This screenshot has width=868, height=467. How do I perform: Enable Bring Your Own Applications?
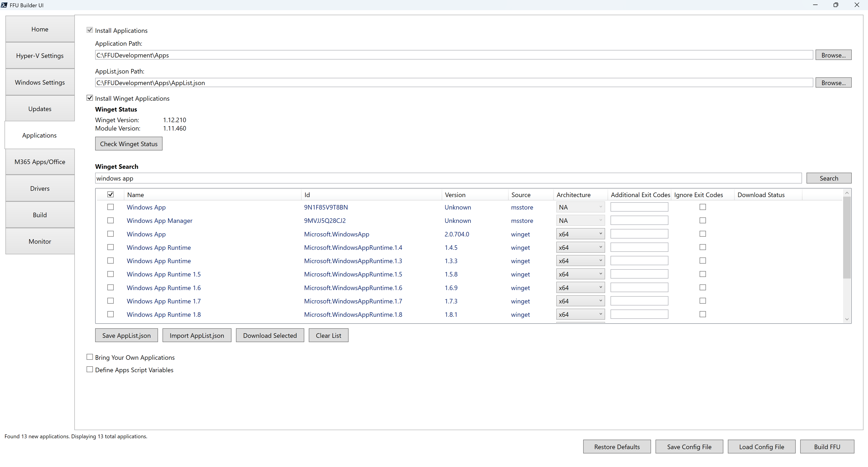coord(89,357)
